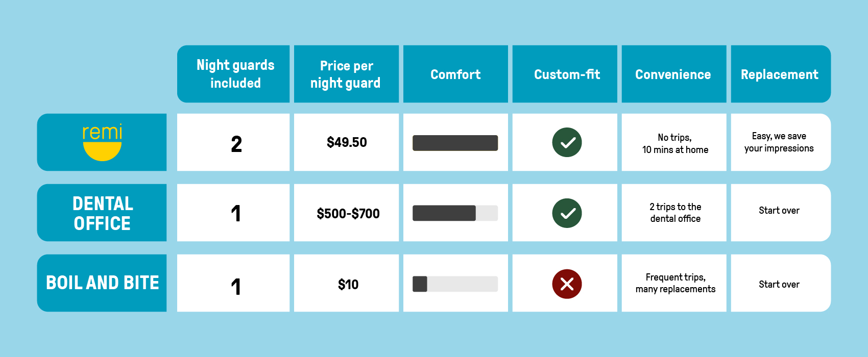868x357 pixels.
Task: Select the Replacement column header
Action: 781,74
